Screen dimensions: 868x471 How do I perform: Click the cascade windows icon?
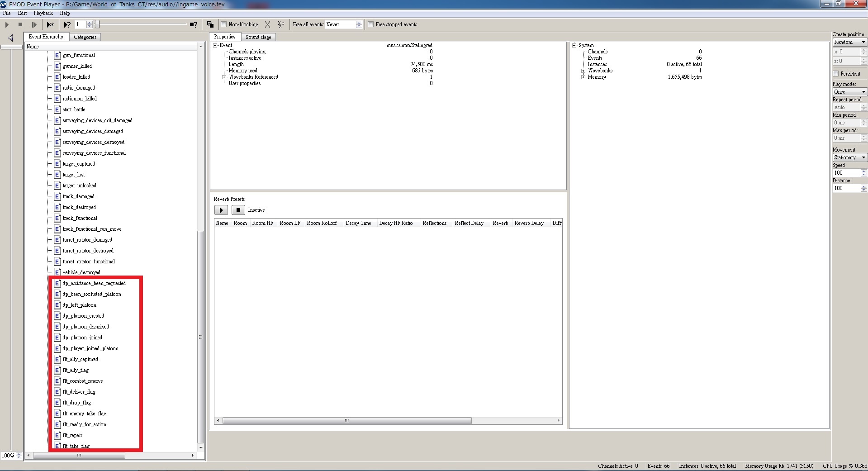(210, 24)
